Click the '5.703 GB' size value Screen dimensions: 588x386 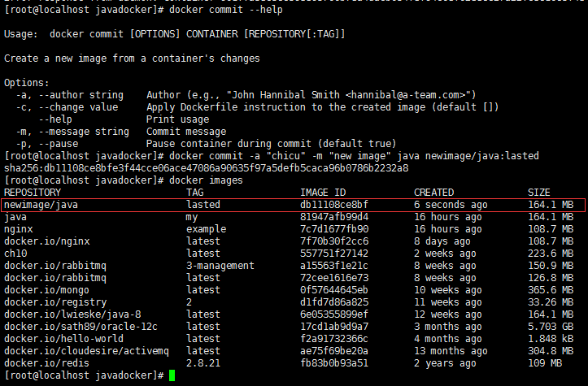click(551, 327)
